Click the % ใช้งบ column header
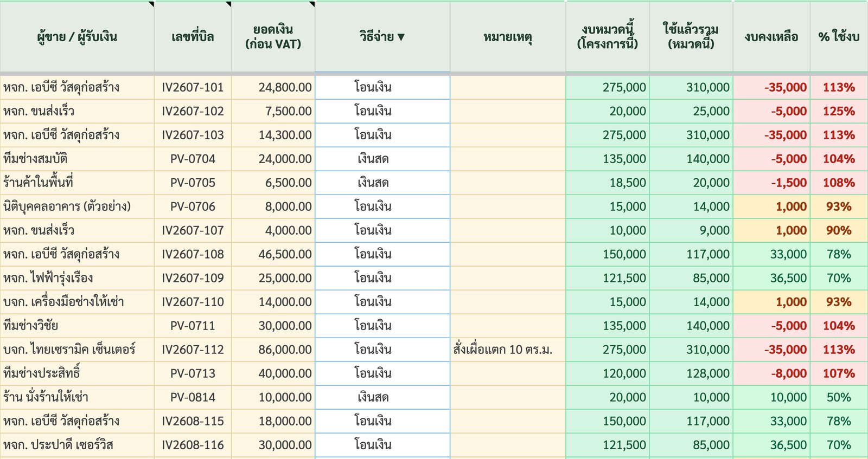 [x=839, y=37]
